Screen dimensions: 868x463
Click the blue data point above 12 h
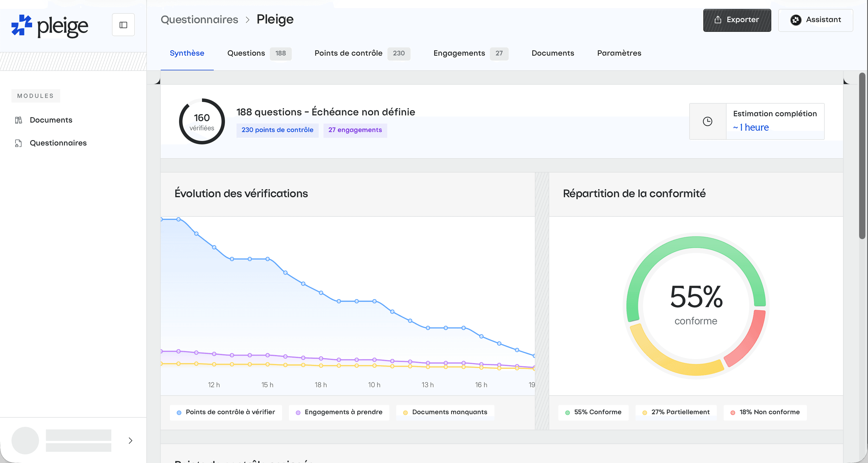[x=214, y=247]
